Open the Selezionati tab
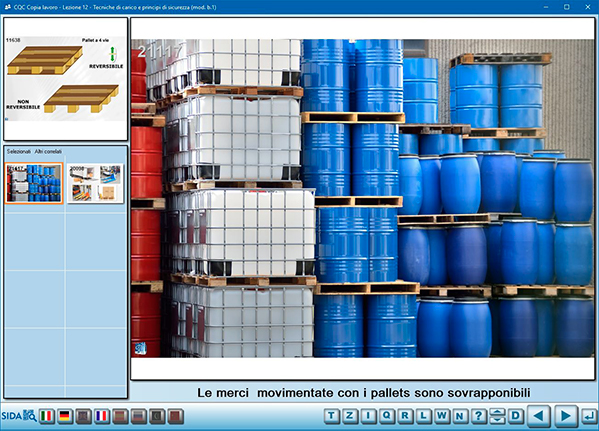Image resolution: width=599 pixels, height=431 pixels. pos(18,152)
